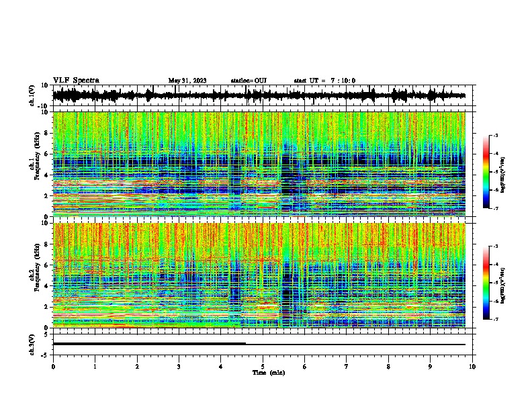Click time axis tick label "10"
The height and width of the screenshot is (411, 532).
click(x=472, y=367)
